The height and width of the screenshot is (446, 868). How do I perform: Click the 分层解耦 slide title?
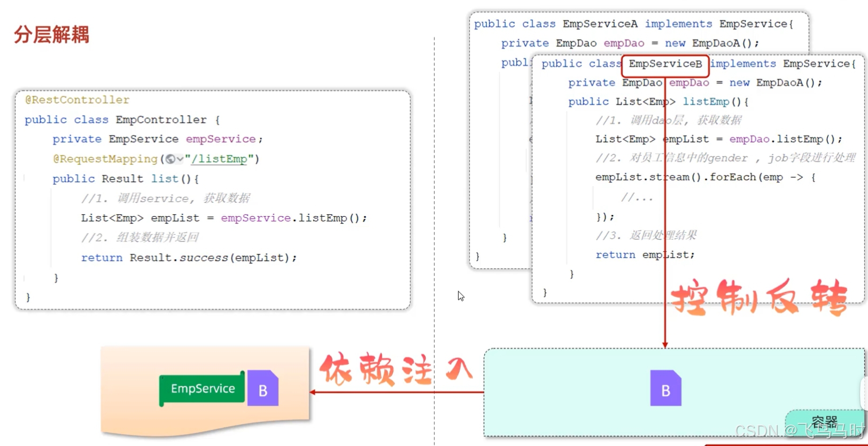(51, 34)
